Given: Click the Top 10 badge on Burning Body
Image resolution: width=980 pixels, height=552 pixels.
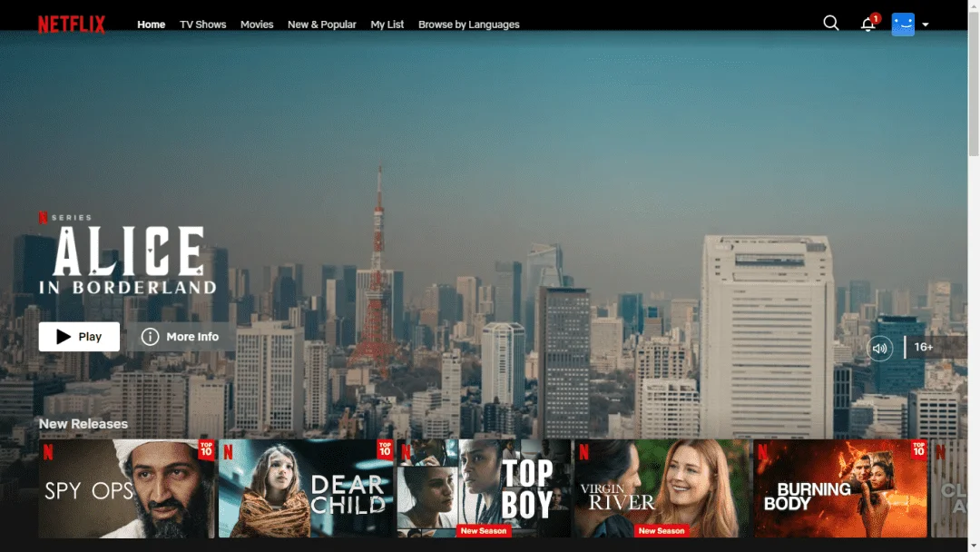Looking at the screenshot, I should (x=918, y=448).
